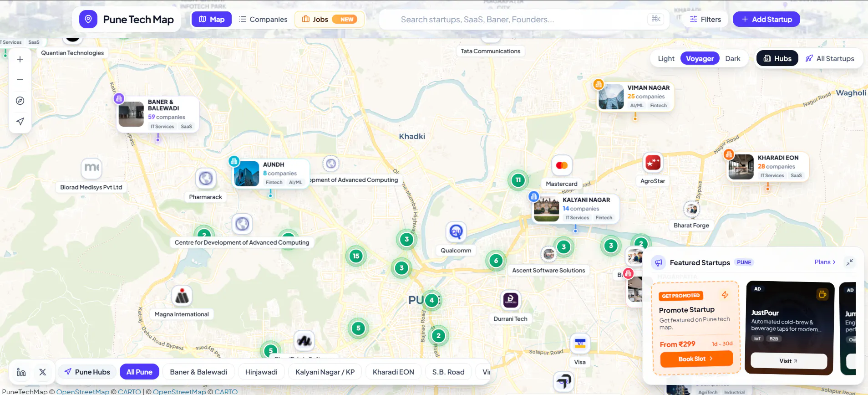
Task: Select the All Pune filter chip
Action: click(x=139, y=372)
